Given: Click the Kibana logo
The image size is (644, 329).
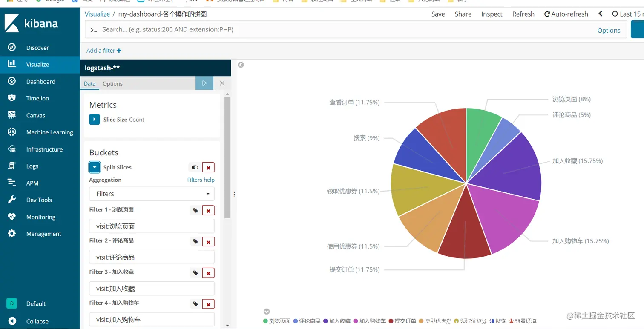Looking at the screenshot, I should (31, 23).
